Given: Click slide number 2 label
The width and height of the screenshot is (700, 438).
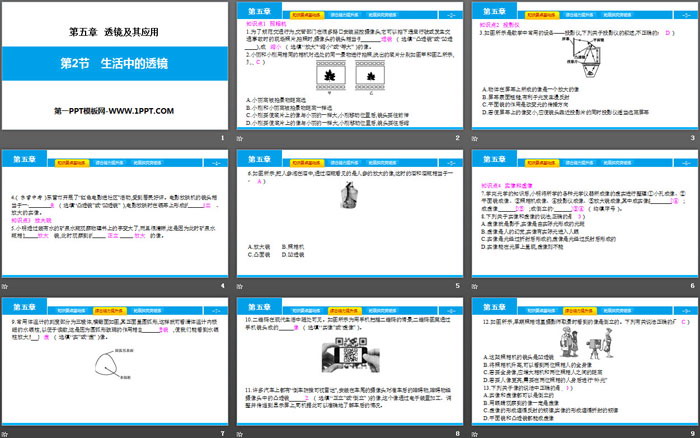Looking at the screenshot, I should pyautogui.click(x=457, y=138).
